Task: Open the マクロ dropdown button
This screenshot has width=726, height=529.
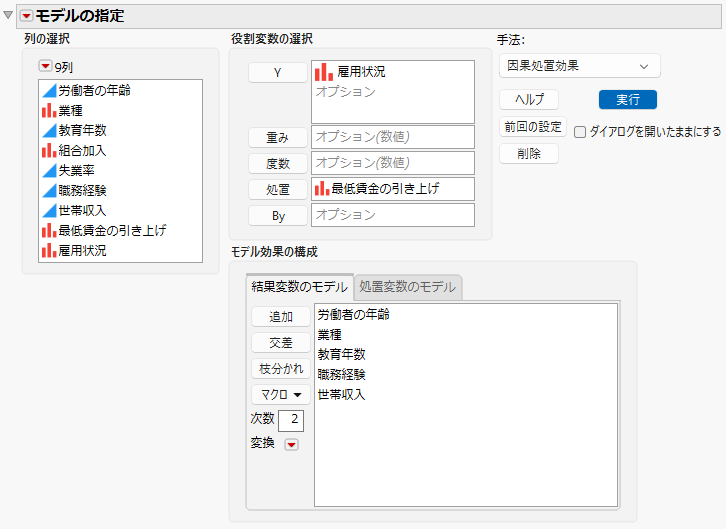Action: [281, 395]
